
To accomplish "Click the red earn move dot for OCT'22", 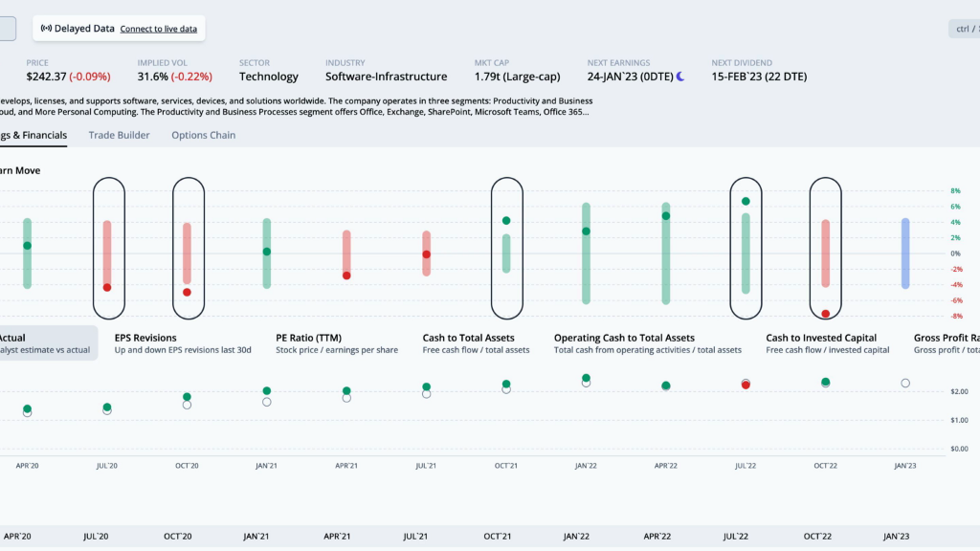I will click(x=825, y=314).
